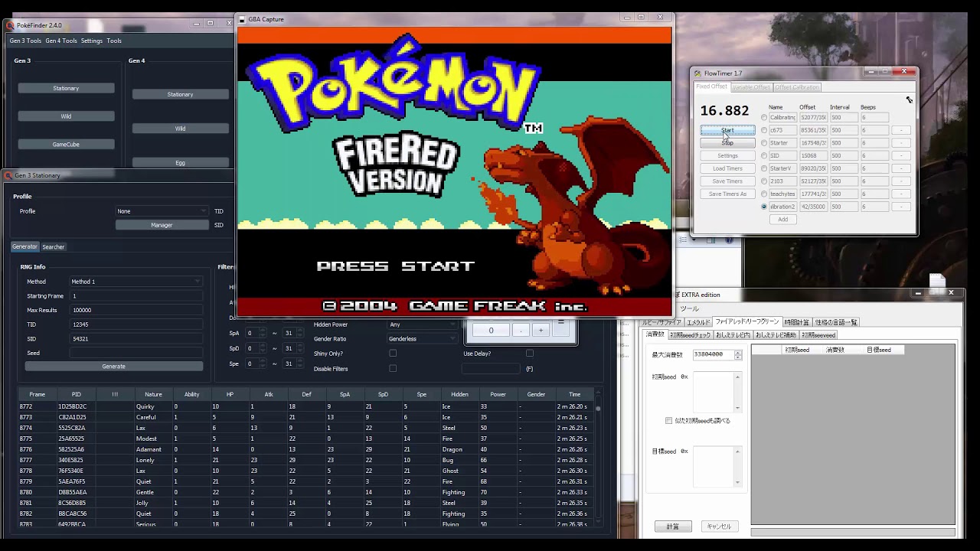Open the Gen 3 Wild button
Screen dimensions: 980x551
click(66, 116)
